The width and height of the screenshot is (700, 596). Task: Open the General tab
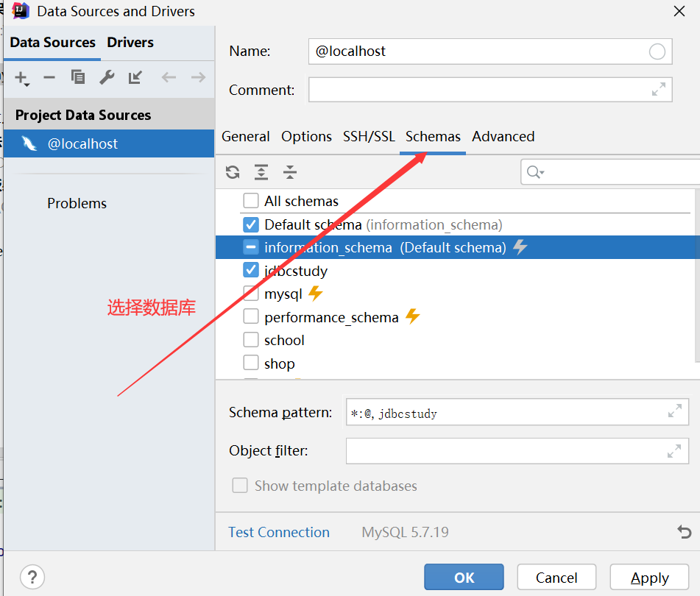(x=246, y=137)
